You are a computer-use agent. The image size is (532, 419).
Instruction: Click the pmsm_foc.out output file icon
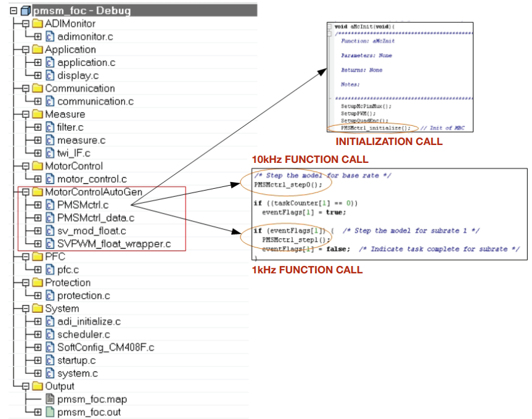50,412
